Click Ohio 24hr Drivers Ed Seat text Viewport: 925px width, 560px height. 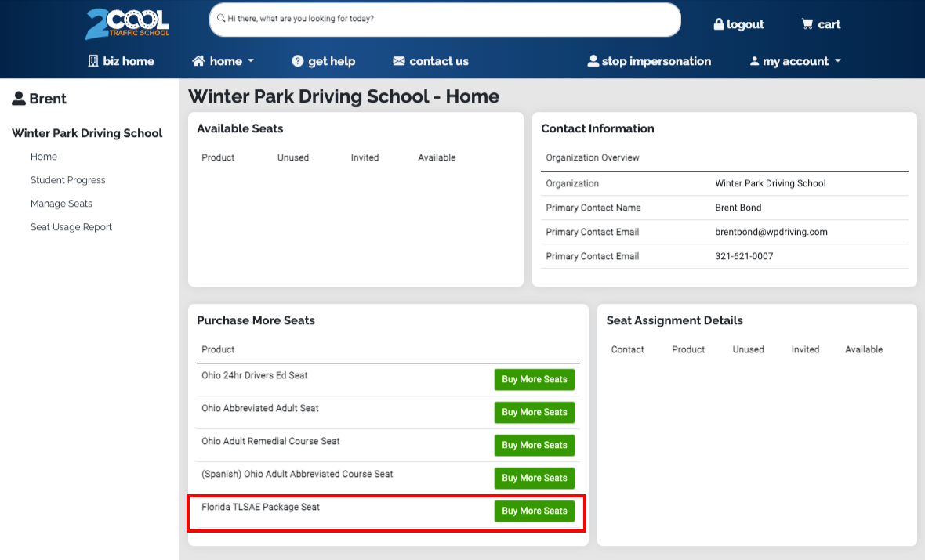pyautogui.click(x=254, y=375)
